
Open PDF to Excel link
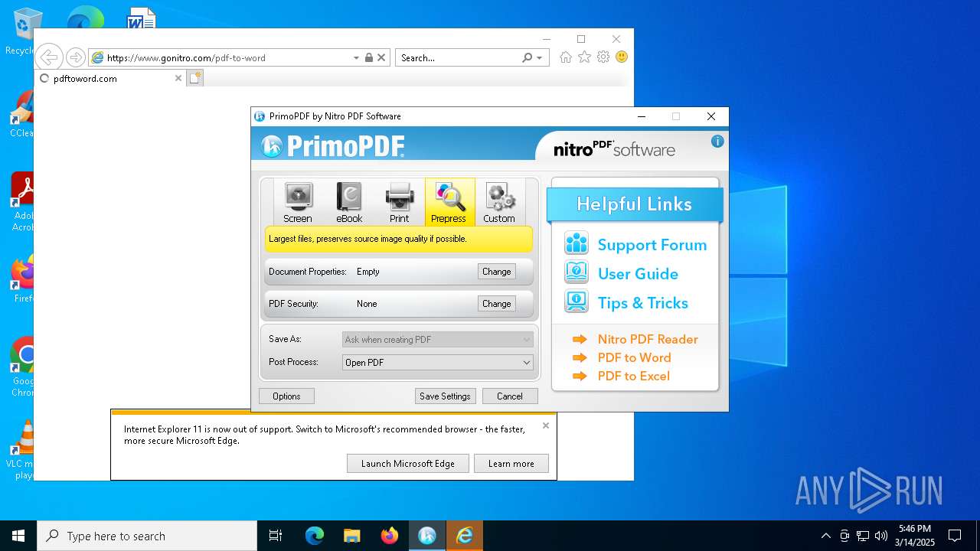(x=633, y=376)
